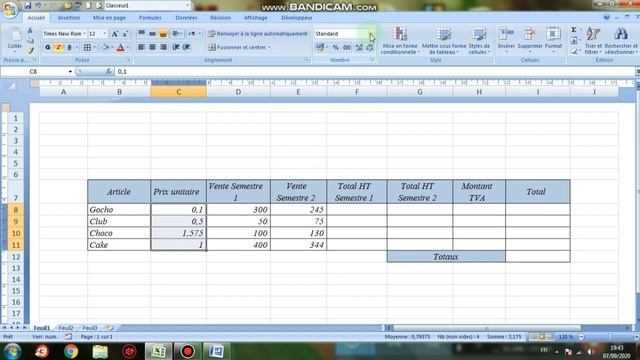Screen dimensions: 640x360
Task: Switch to Feuil2 sheet tab
Action: click(66, 328)
